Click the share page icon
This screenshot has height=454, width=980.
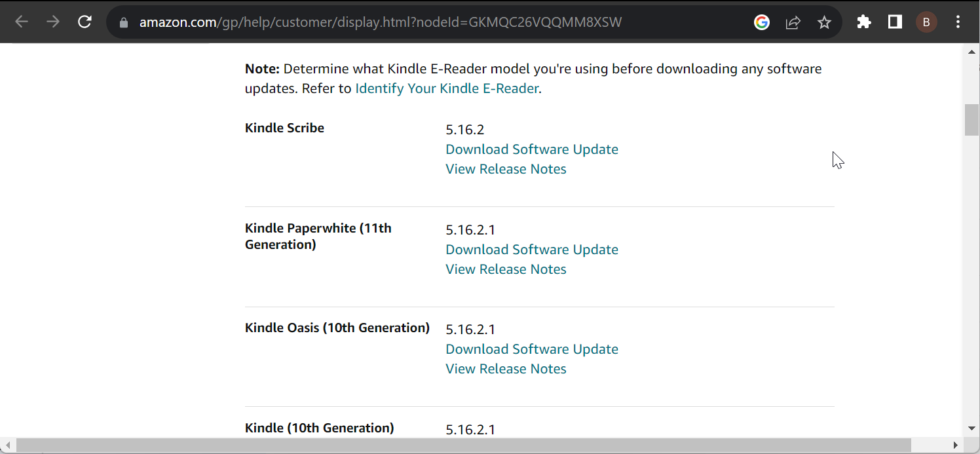tap(793, 22)
